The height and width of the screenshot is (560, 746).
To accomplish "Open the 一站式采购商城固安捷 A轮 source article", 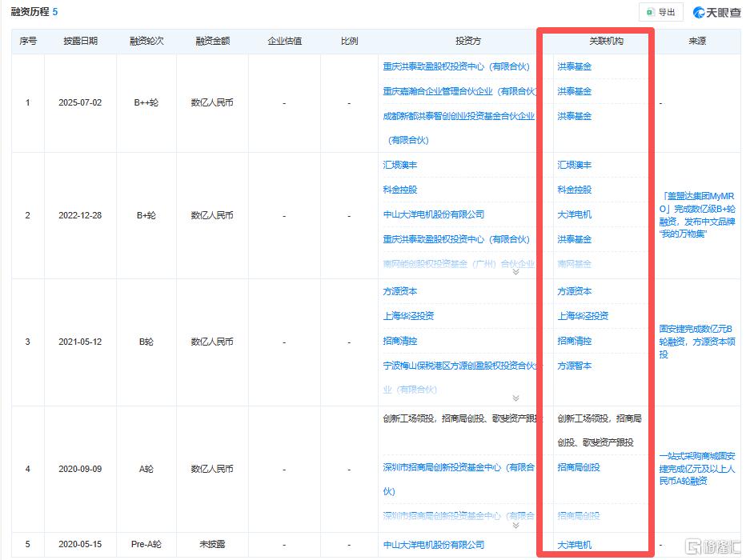I will click(x=697, y=469).
